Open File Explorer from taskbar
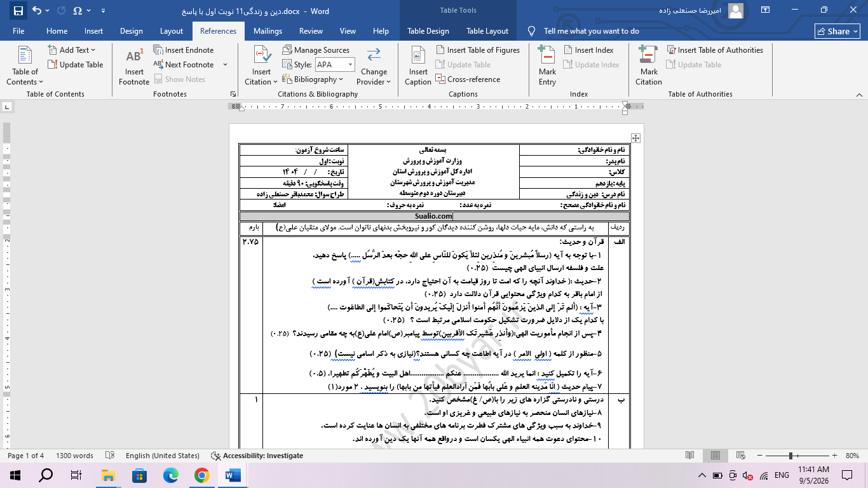This screenshot has width=868, height=488. coord(108,475)
